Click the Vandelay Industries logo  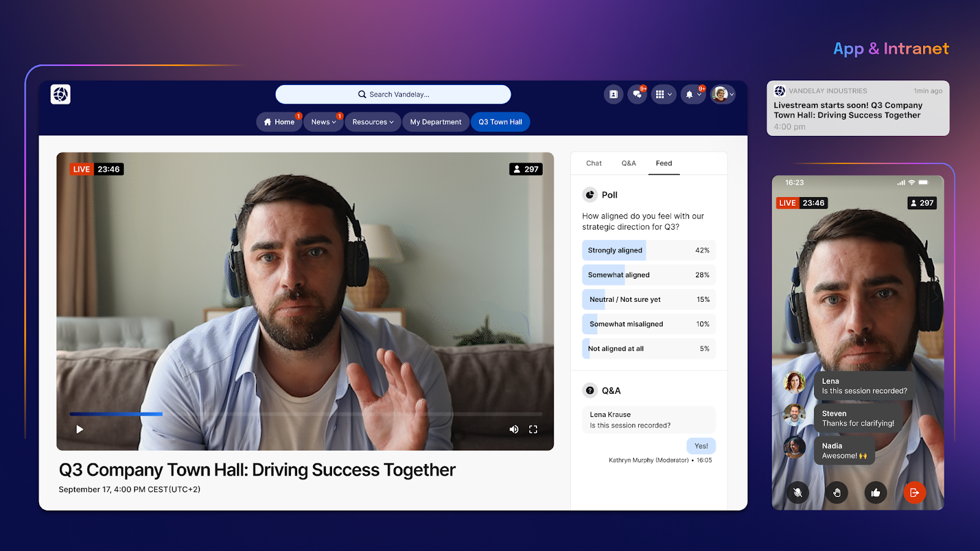(60, 94)
